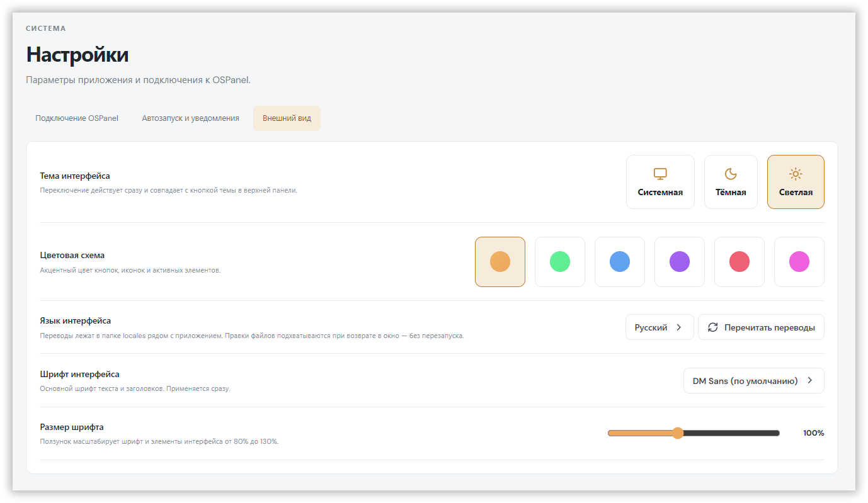Viewport: 868px width, 503px height.
Task: Switch to Автозапуск и уведомления tab
Action: (191, 118)
